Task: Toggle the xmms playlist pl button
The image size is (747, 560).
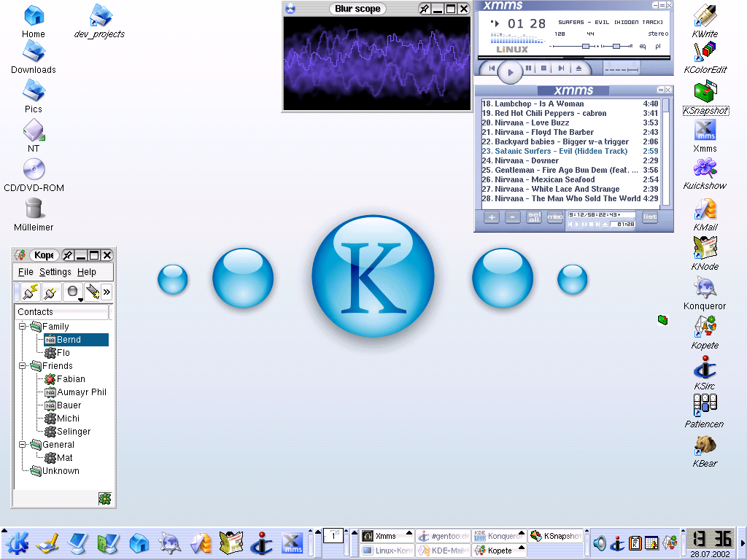Action: [658, 46]
